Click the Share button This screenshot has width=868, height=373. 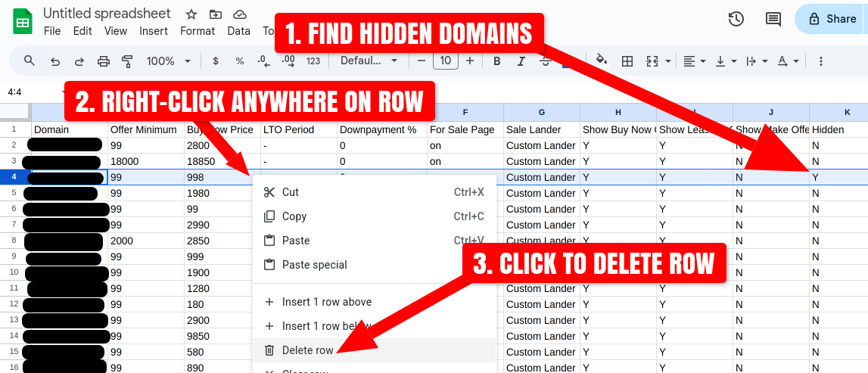coord(832,19)
